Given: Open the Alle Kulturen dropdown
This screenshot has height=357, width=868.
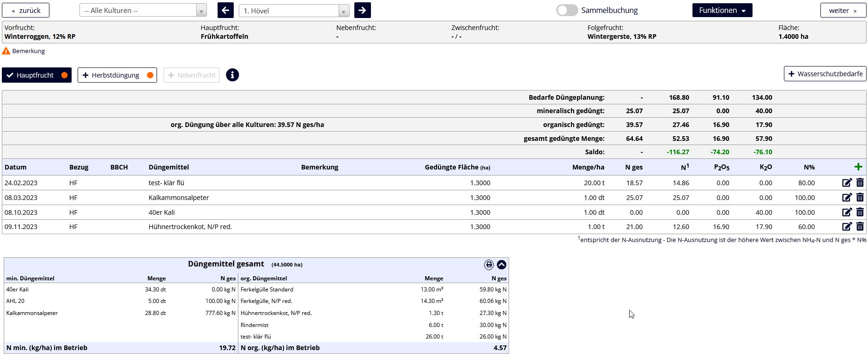Looking at the screenshot, I should point(143,10).
